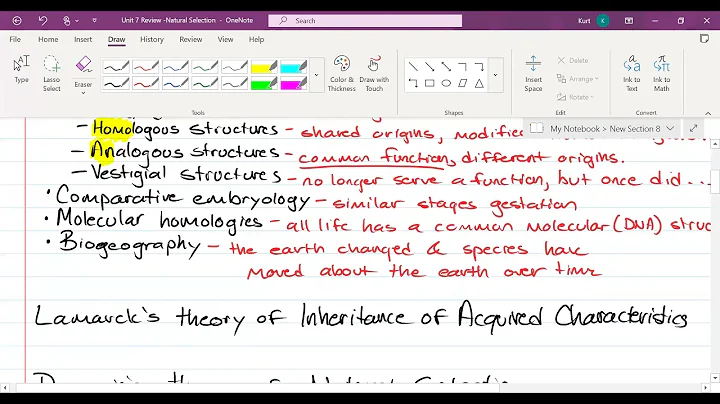This screenshot has width=720, height=404.
Task: Click the My Notebook breadcrumb
Action: (575, 129)
